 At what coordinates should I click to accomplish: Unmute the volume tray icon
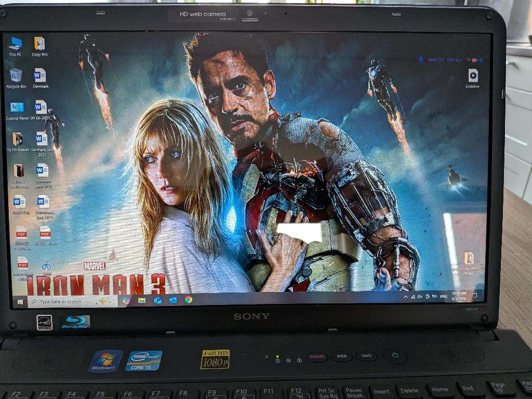coord(420,297)
